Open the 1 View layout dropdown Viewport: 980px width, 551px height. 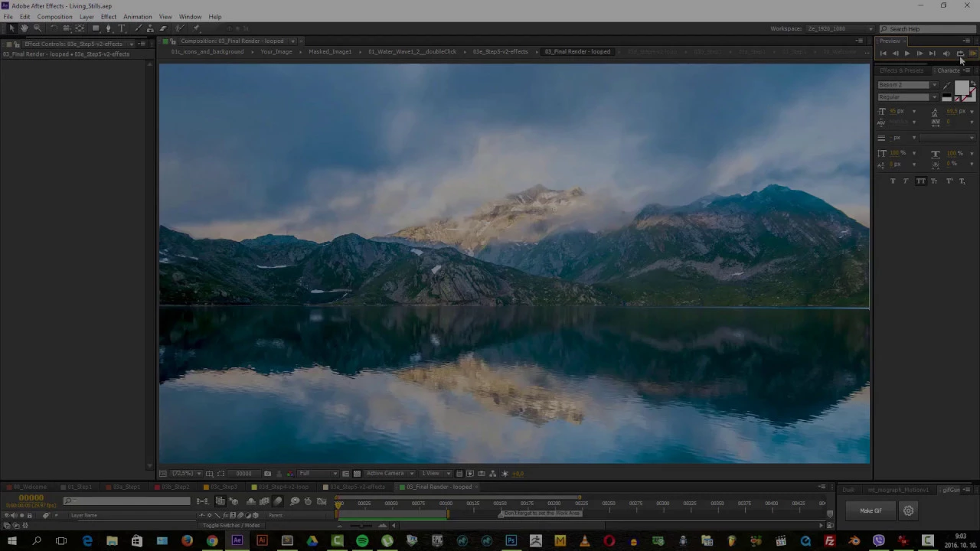click(x=434, y=474)
